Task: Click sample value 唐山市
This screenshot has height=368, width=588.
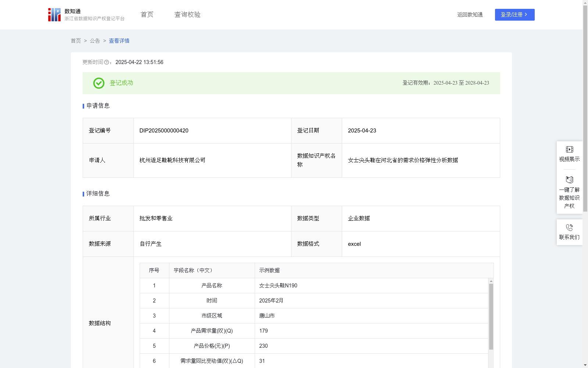Action: [267, 316]
